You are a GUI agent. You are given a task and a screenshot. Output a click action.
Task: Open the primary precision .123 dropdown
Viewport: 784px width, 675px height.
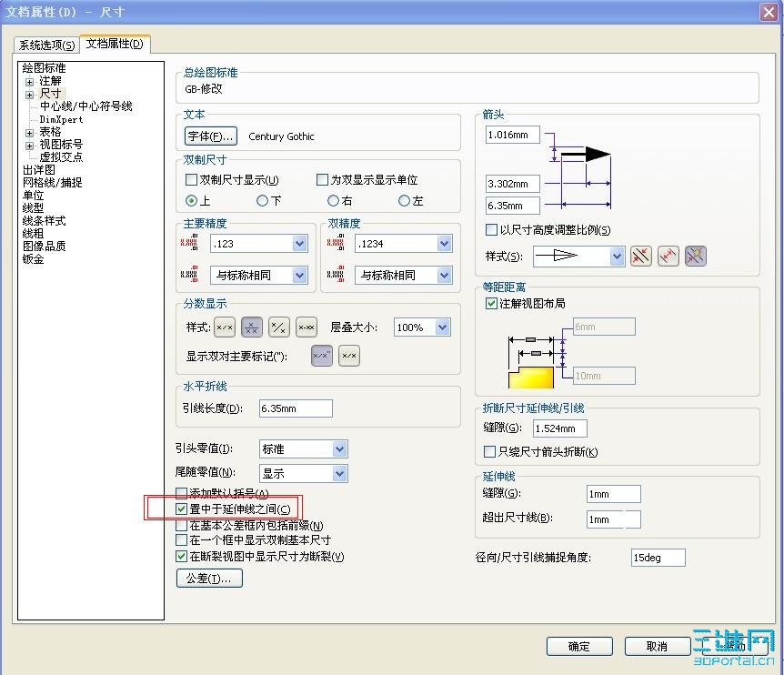pyautogui.click(x=299, y=244)
